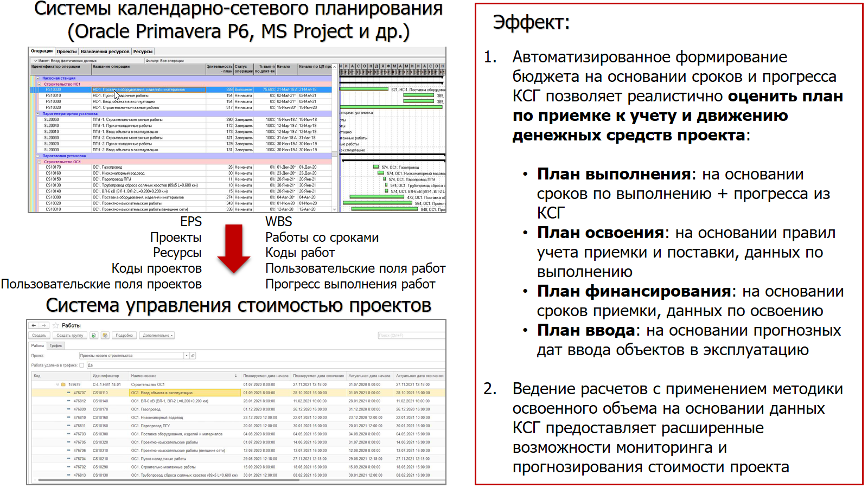
Task: Switch to the Операции tab
Action: click(x=42, y=51)
